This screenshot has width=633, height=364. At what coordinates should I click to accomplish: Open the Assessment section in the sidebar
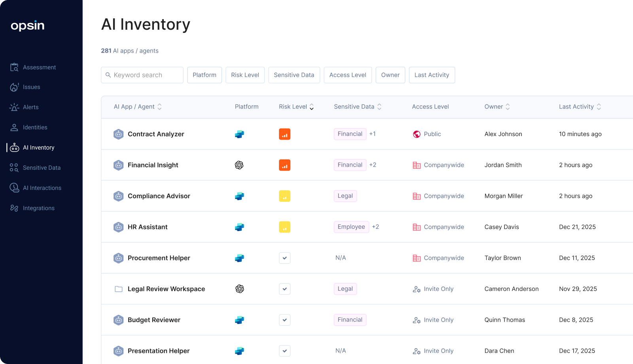(14, 67)
